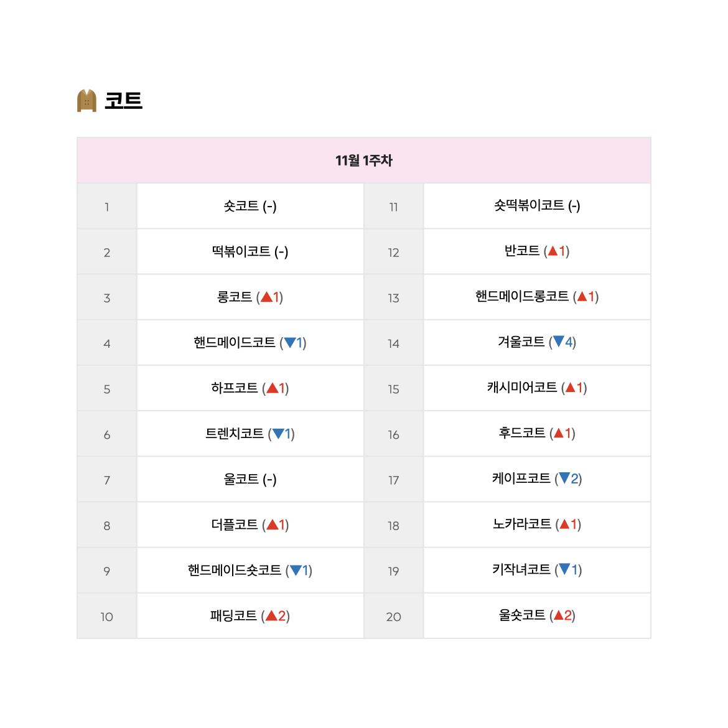Viewport: 728px width, 728px height.
Task: Click the 코트 section heading
Action: pyautogui.click(x=123, y=101)
